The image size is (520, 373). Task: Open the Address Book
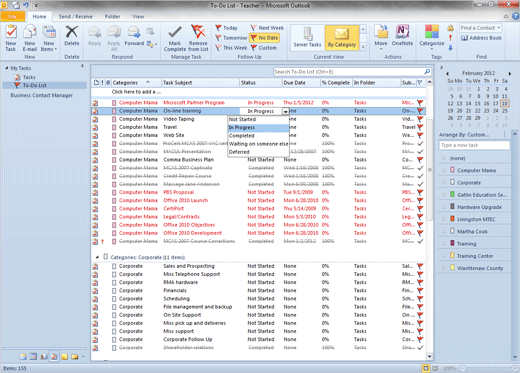pos(481,38)
